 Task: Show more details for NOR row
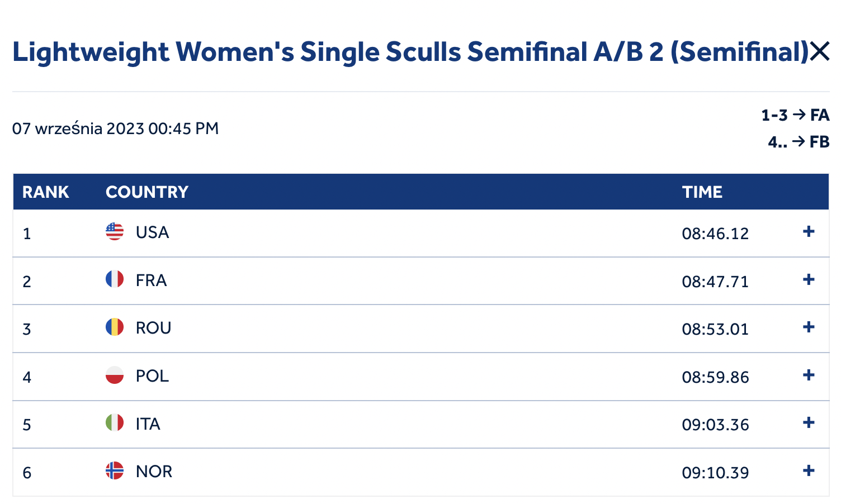point(809,470)
